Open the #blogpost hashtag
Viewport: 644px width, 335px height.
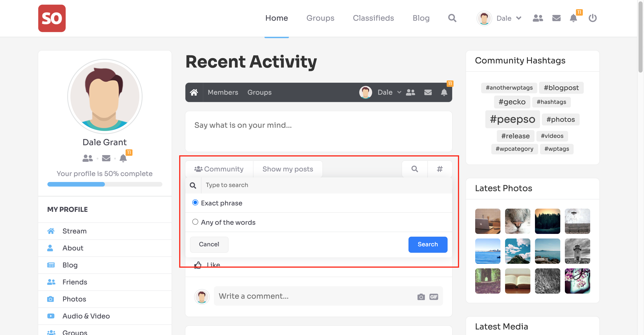pyautogui.click(x=561, y=88)
